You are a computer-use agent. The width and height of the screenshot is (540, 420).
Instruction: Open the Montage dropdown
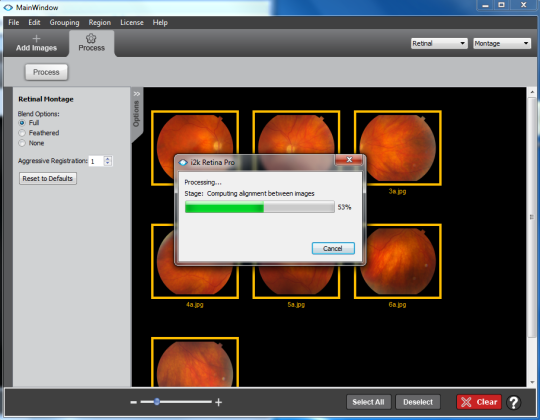502,43
